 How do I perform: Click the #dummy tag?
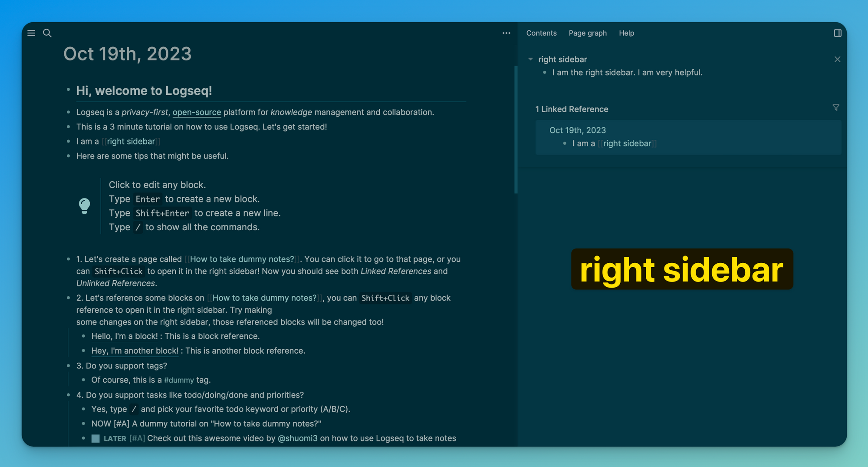point(179,380)
